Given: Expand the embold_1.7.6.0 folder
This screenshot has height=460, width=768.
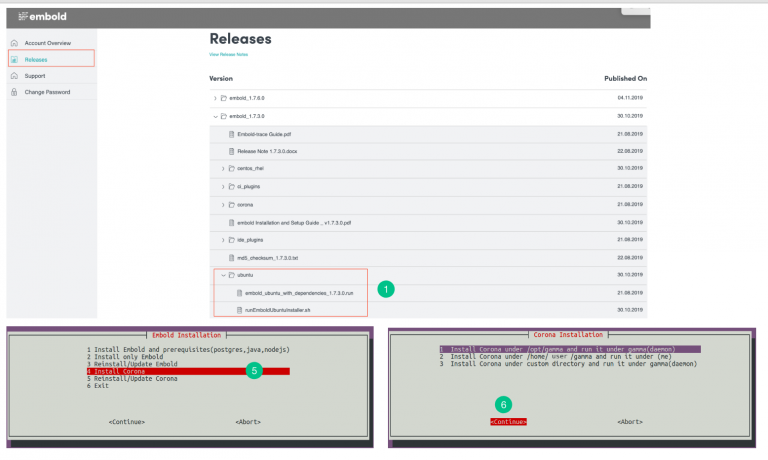Looking at the screenshot, I should pos(215,98).
